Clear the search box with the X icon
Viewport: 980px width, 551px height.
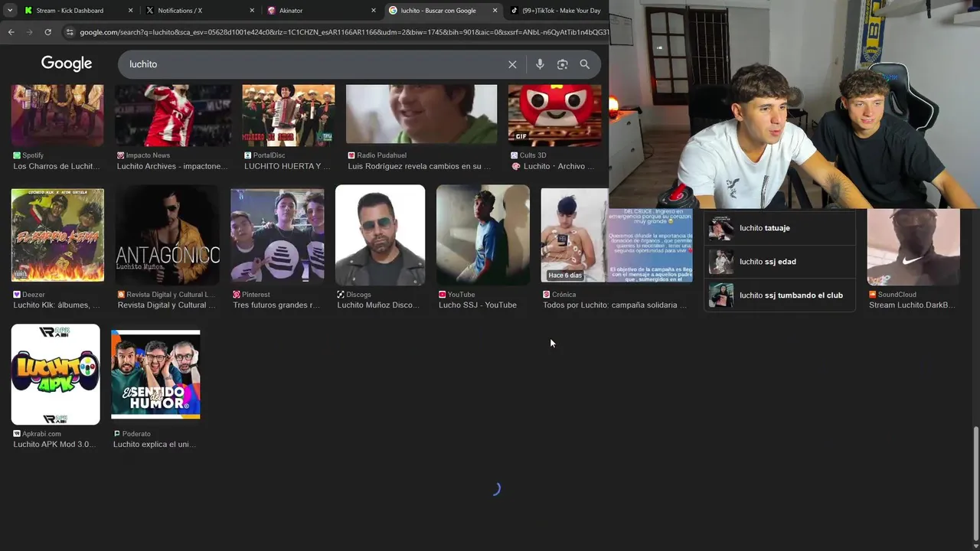(x=512, y=64)
